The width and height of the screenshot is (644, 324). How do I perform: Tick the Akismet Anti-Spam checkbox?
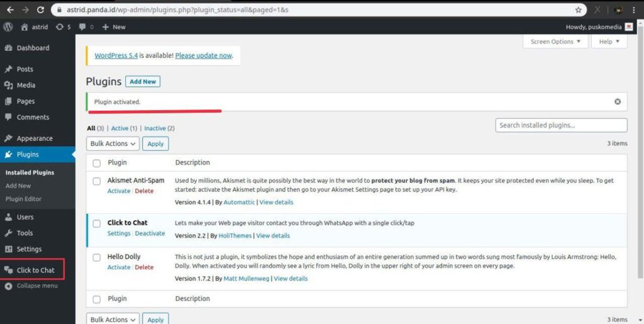pos(96,181)
